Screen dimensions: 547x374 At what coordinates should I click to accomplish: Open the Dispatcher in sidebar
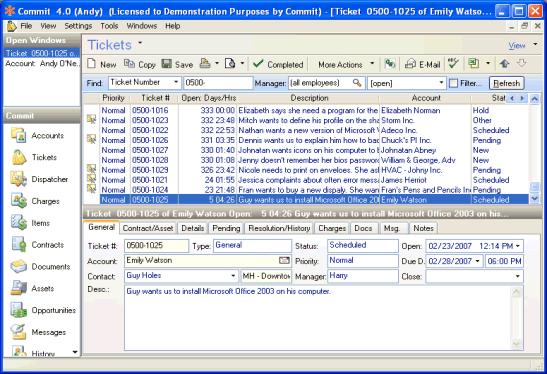click(x=39, y=179)
